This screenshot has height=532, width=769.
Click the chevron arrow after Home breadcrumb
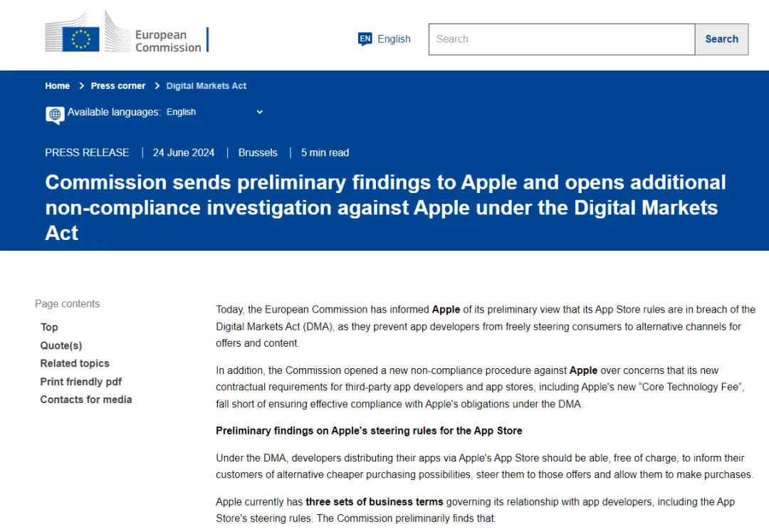(x=81, y=85)
